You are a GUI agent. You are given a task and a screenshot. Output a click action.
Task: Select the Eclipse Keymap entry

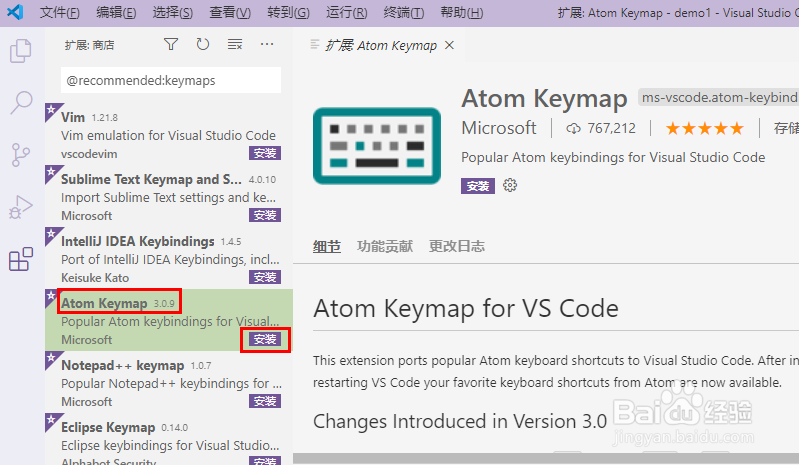coord(169,439)
